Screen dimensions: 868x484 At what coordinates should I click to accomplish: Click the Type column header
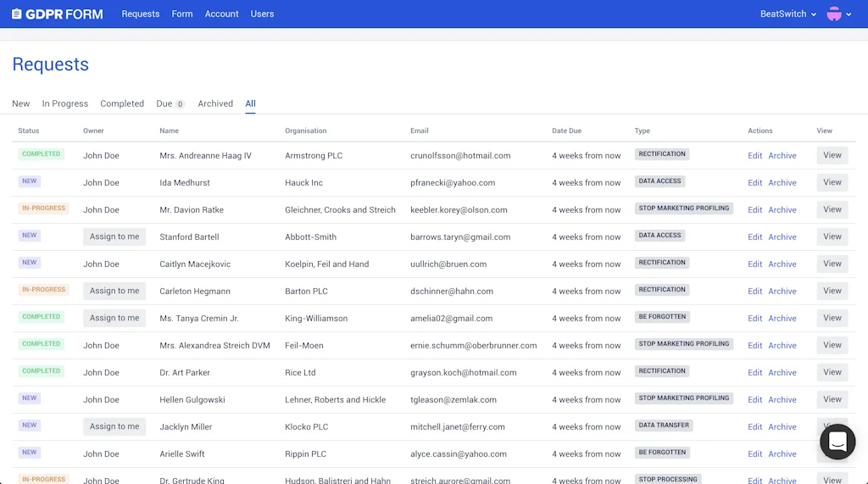(643, 131)
